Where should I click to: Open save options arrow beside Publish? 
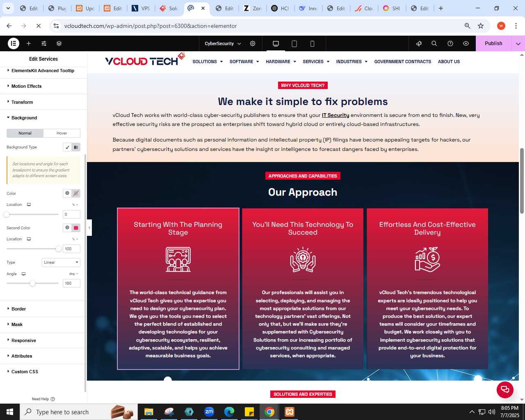[518, 43]
